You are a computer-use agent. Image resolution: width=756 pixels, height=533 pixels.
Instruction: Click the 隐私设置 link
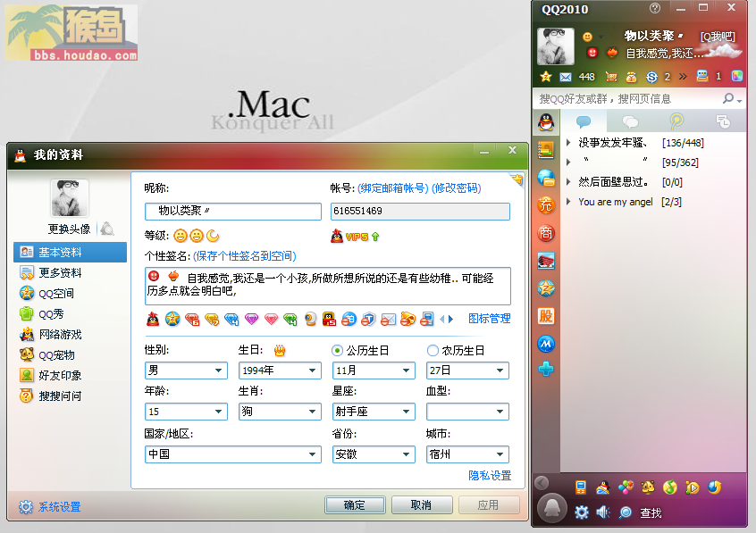(x=490, y=476)
